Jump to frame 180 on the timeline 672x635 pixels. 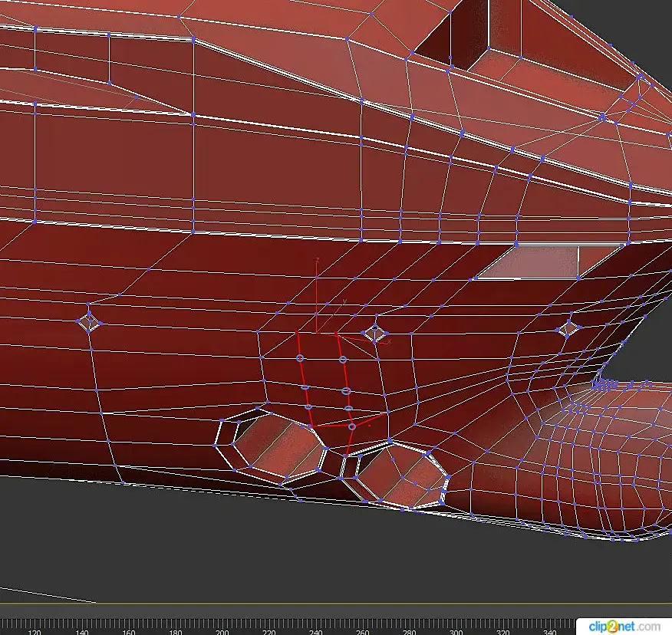point(175,632)
